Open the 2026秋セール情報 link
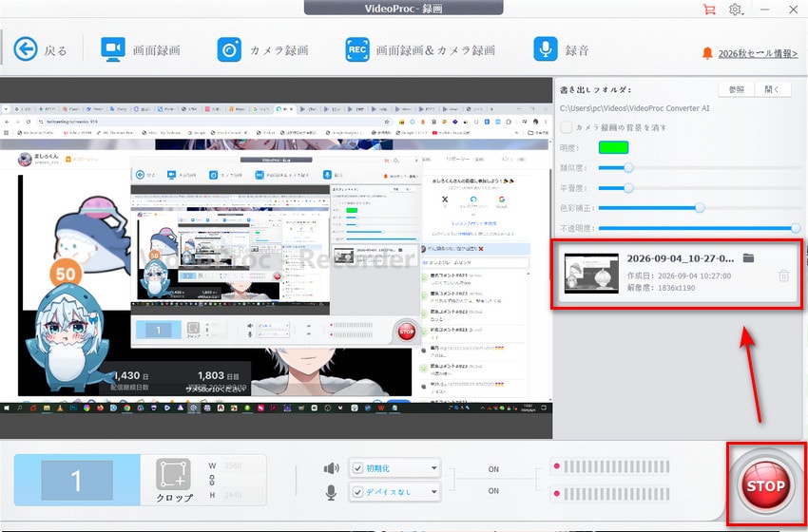 758,53
